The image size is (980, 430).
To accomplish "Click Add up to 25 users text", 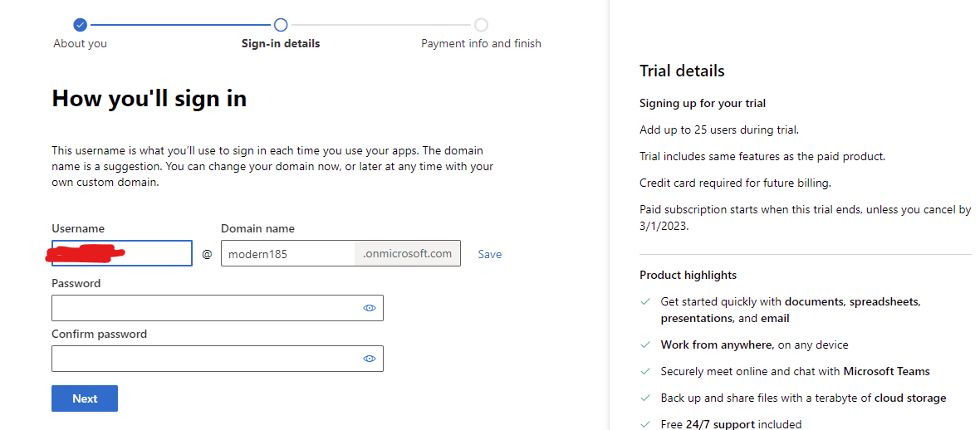I will tap(719, 130).
